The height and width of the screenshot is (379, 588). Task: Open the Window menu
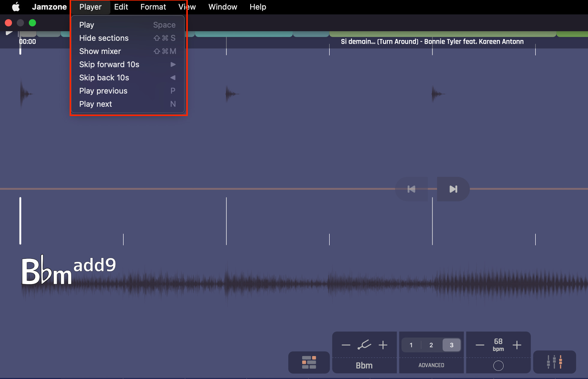(x=223, y=7)
